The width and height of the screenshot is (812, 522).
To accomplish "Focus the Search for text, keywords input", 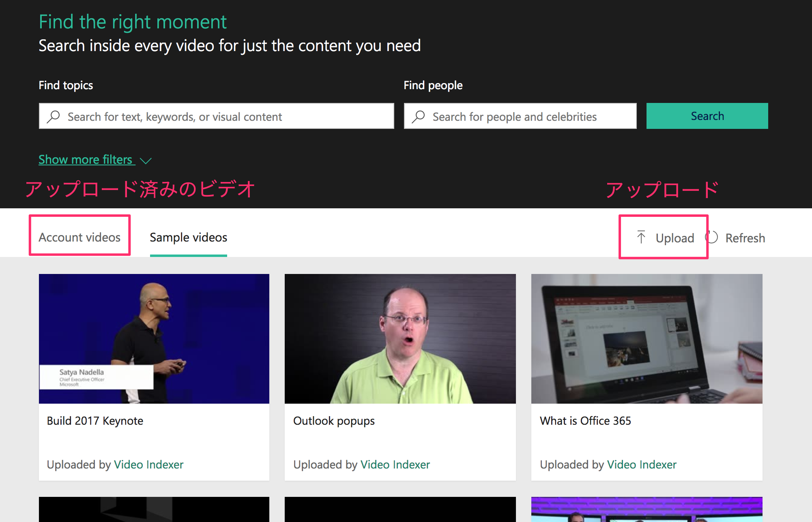I will [217, 116].
